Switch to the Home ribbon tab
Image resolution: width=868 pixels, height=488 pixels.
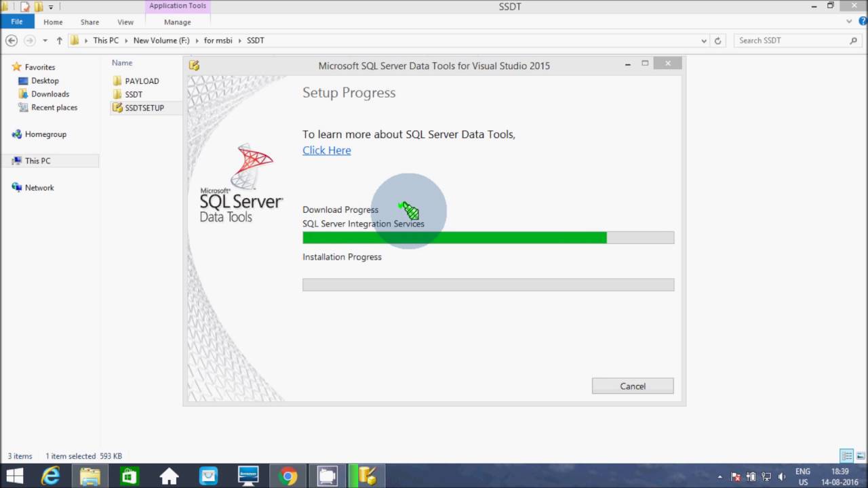[53, 22]
